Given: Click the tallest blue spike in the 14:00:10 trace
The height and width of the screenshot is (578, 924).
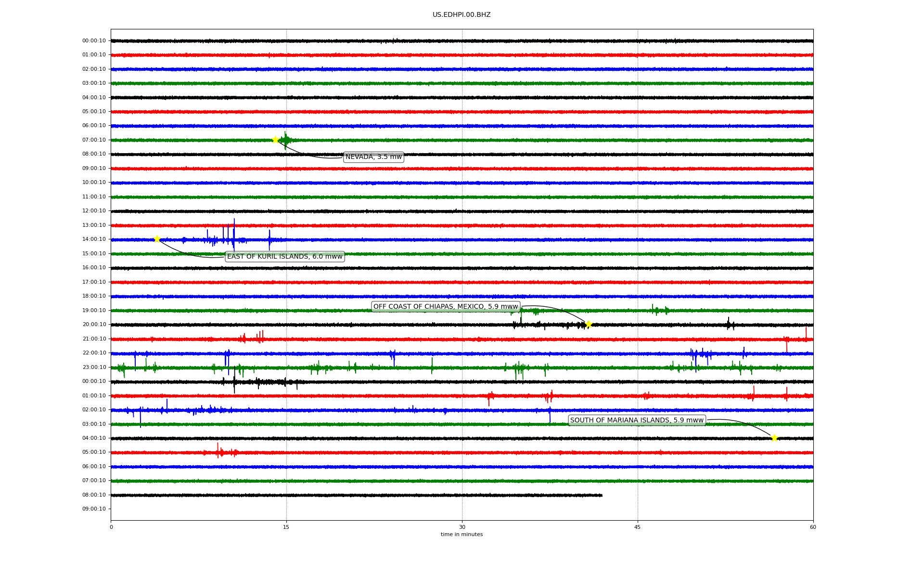Looking at the screenshot, I should 234,235.
